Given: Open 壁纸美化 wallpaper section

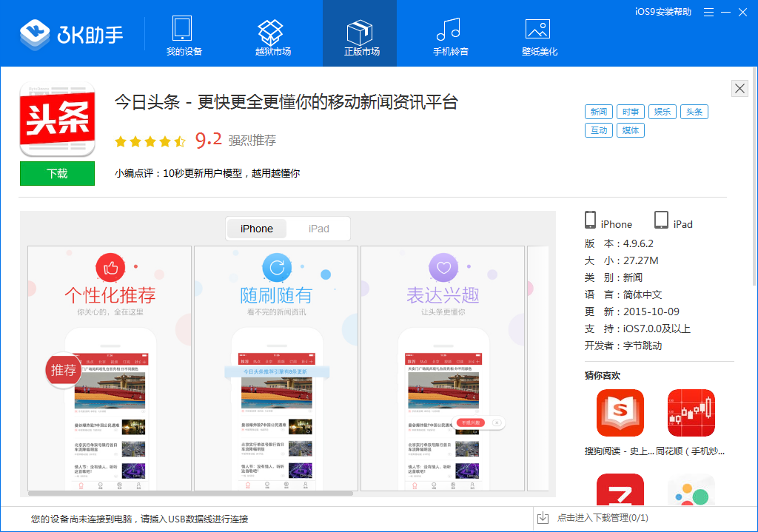Looking at the screenshot, I should pos(540,36).
